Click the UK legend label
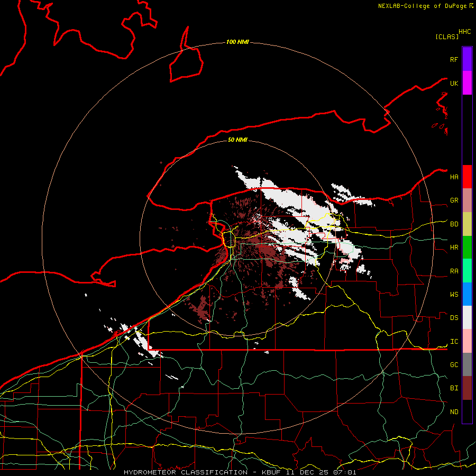Screen dimensions: 476x476 click(x=454, y=83)
